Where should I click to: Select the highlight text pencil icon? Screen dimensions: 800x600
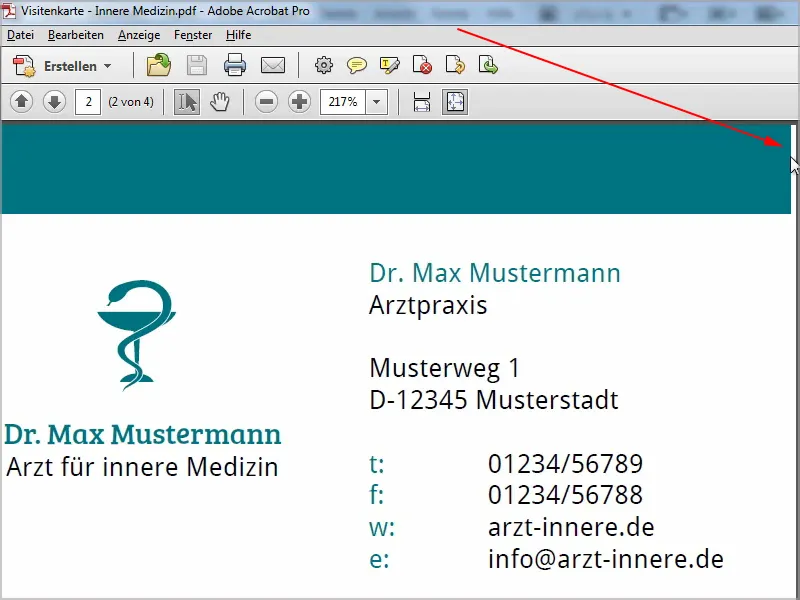click(389, 65)
